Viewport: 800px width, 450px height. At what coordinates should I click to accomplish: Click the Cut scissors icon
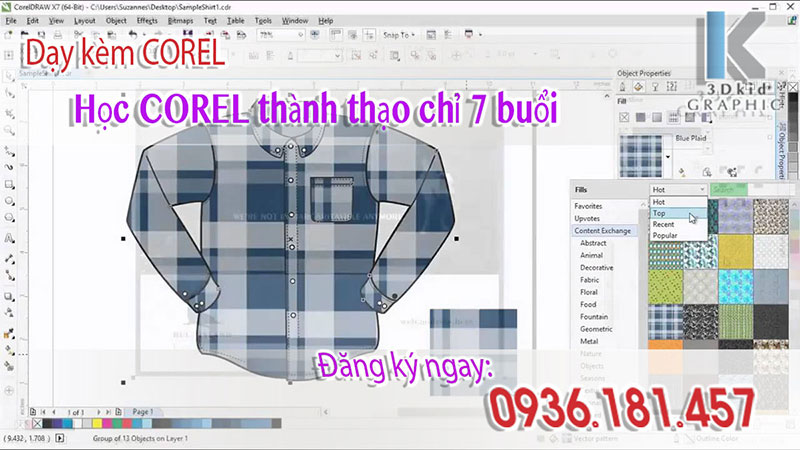click(78, 35)
